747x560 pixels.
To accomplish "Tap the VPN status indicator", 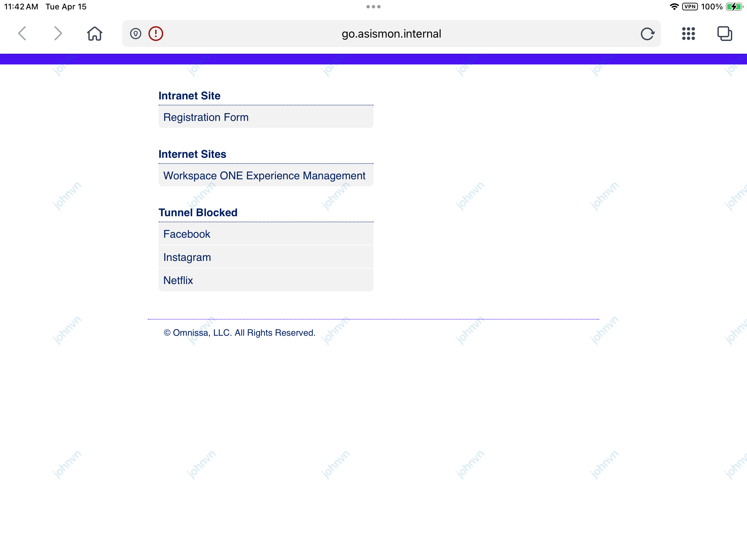I will [689, 7].
